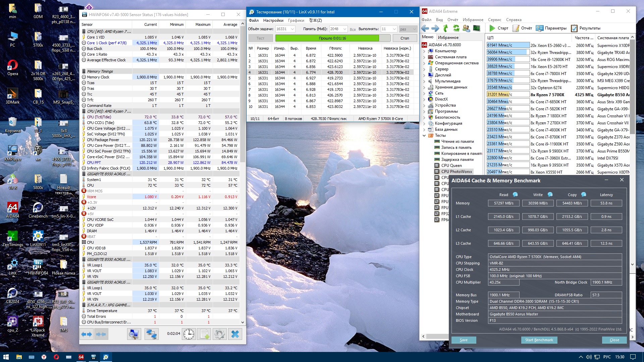
Task: Click the Start Benchmark button
Action: point(539,340)
